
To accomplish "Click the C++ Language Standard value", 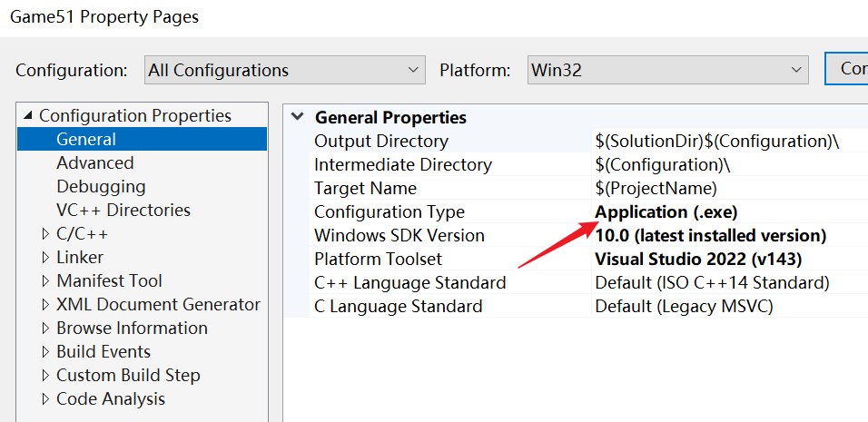I will point(712,283).
